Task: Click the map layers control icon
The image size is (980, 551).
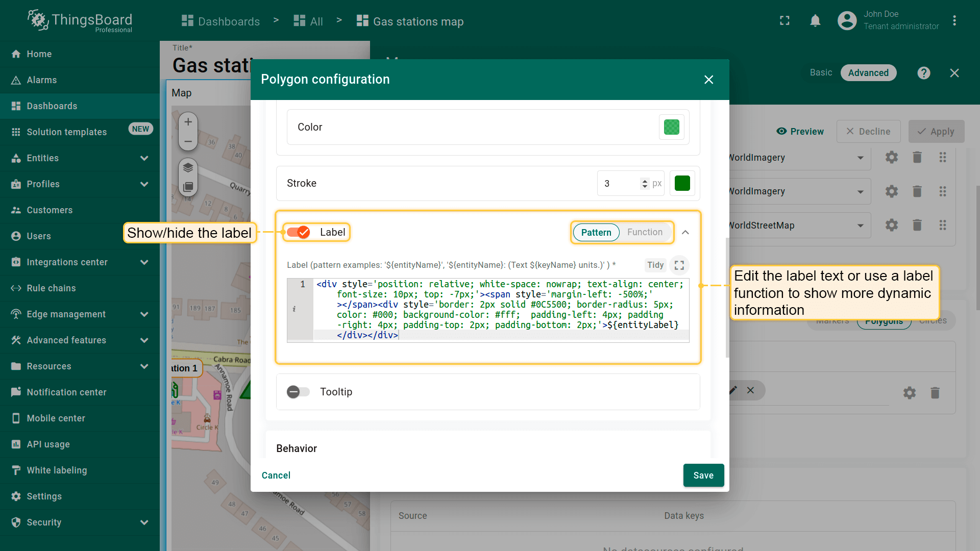Action: click(x=188, y=167)
